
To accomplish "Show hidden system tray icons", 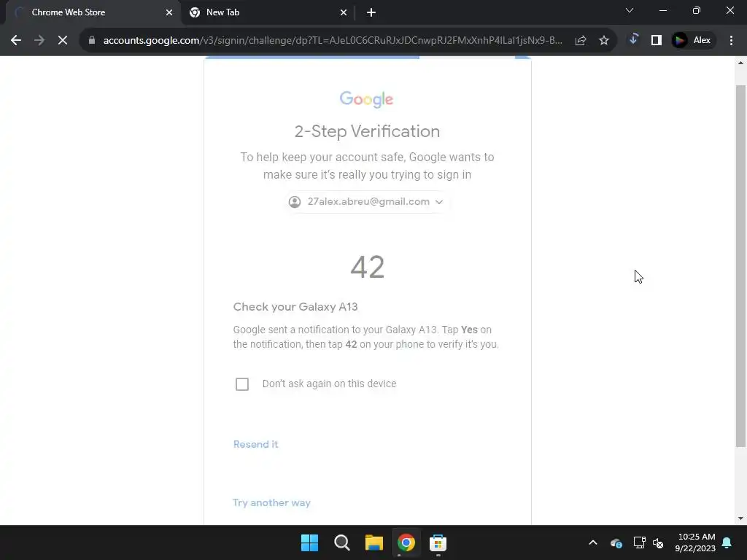I will click(593, 542).
